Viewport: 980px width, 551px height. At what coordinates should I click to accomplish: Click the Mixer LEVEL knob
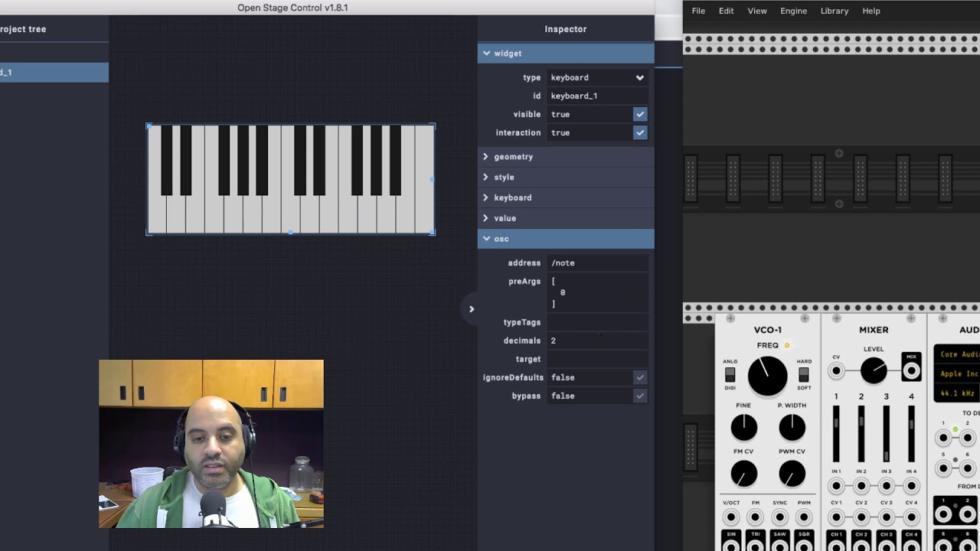(874, 370)
